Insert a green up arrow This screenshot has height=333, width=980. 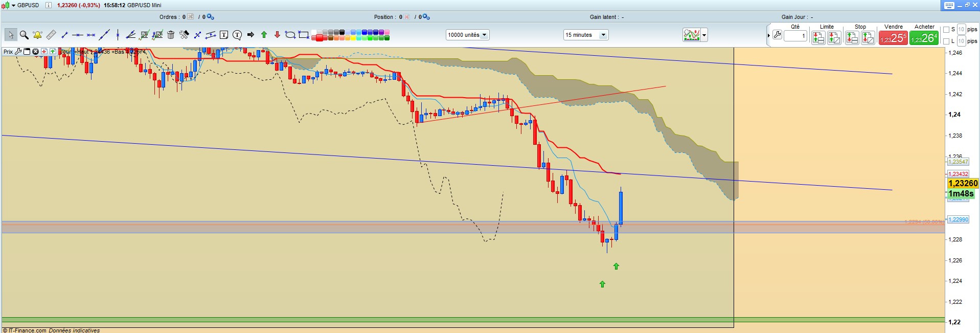click(264, 35)
